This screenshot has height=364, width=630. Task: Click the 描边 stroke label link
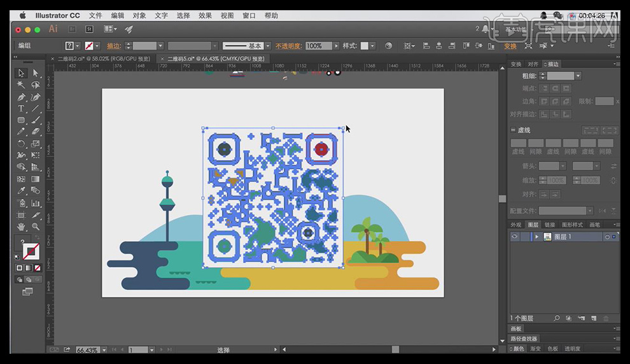point(114,46)
